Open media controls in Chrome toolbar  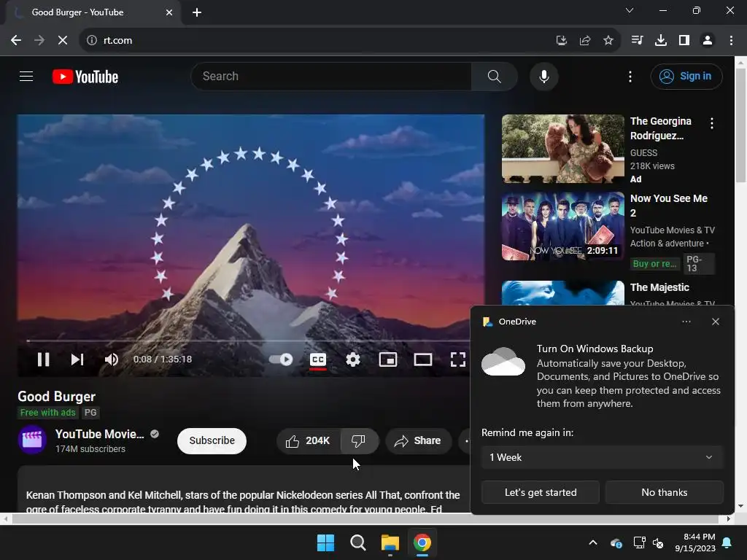point(637,41)
